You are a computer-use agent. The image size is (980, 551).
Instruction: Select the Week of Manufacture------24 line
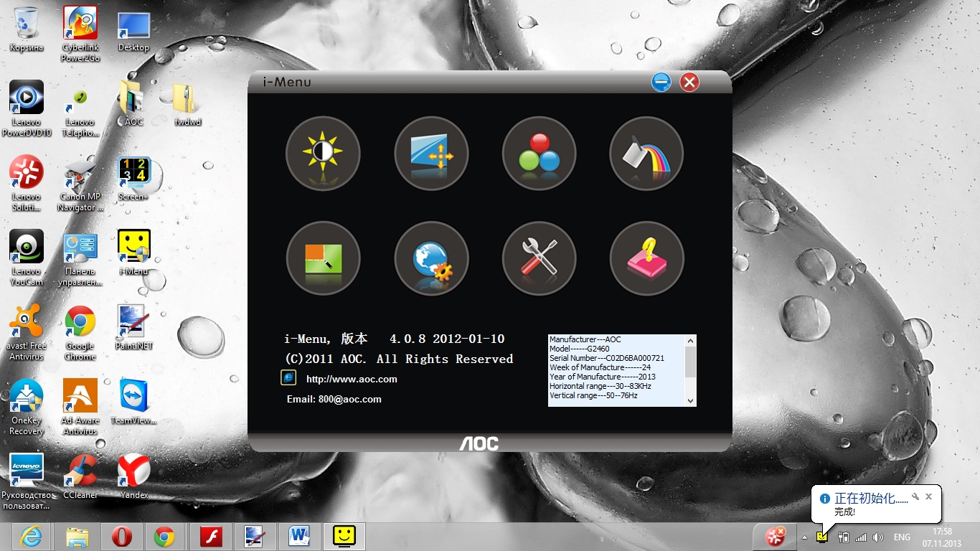(600, 367)
